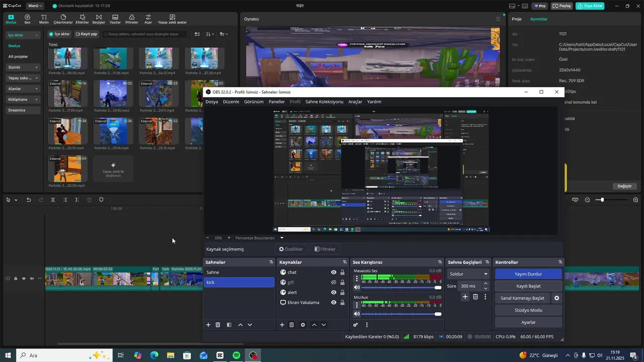Open CapCut Filtreler panel

tap(131, 19)
